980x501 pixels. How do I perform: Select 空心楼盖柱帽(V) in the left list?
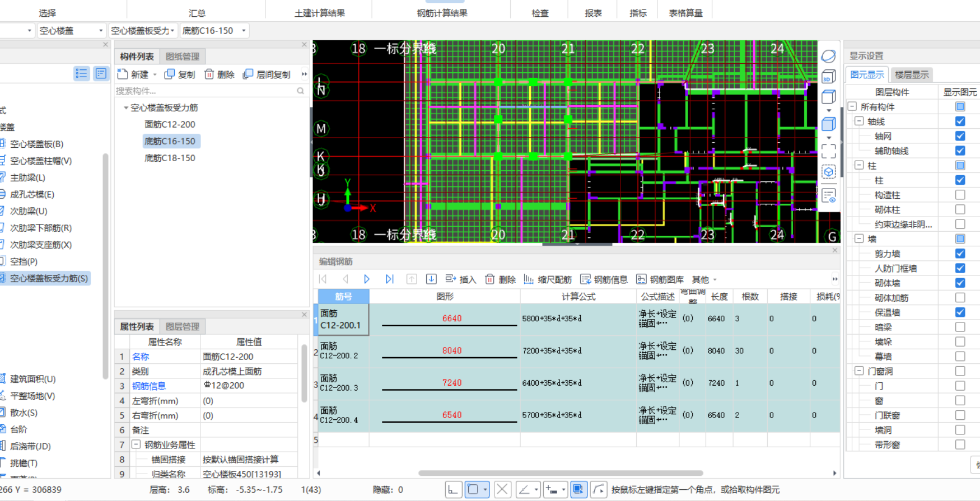pos(41,161)
